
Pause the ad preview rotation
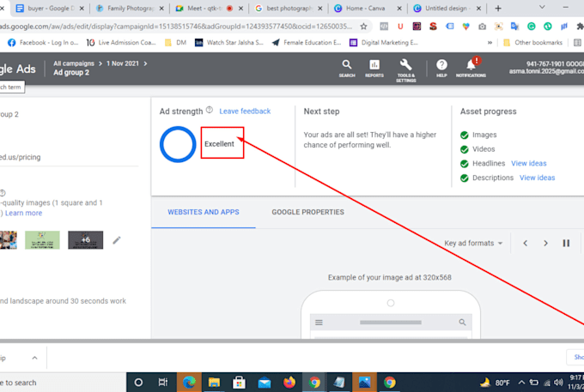pyautogui.click(x=566, y=244)
